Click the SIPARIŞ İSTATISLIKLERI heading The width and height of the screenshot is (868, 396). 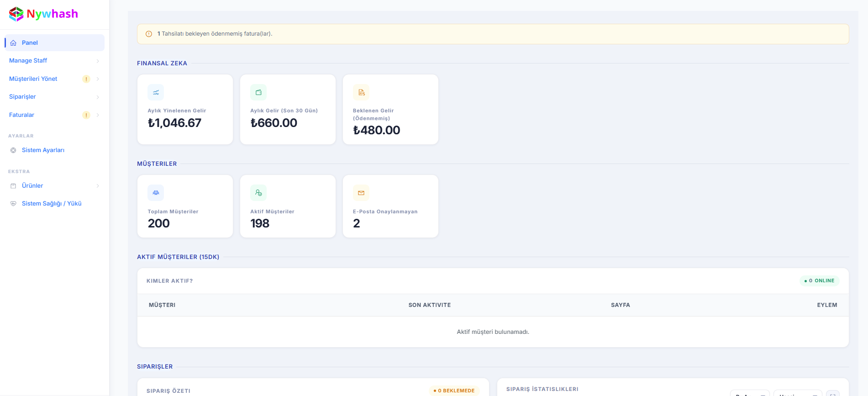tap(542, 389)
